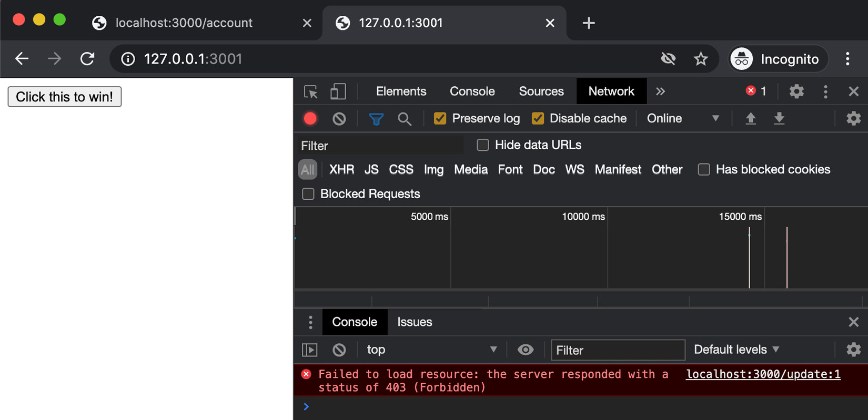Open network search magnifier

pyautogui.click(x=405, y=119)
